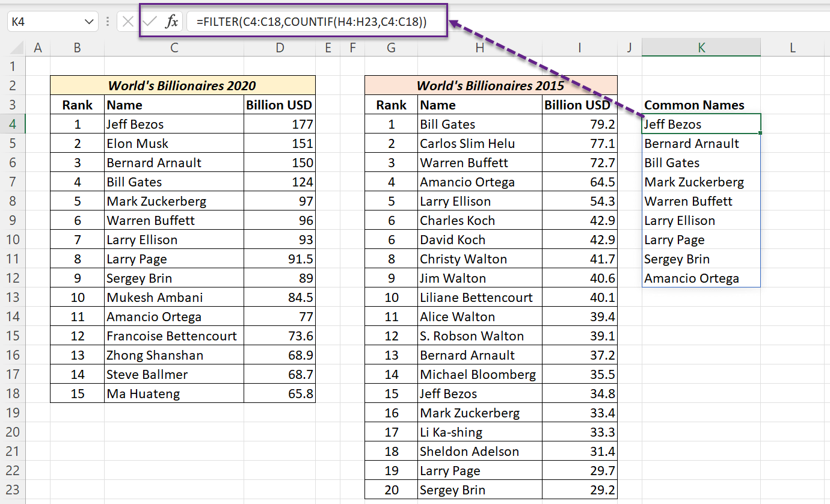The height and width of the screenshot is (504, 830).
Task: Select Sergey Brin in Common Names list
Action: coord(701,259)
